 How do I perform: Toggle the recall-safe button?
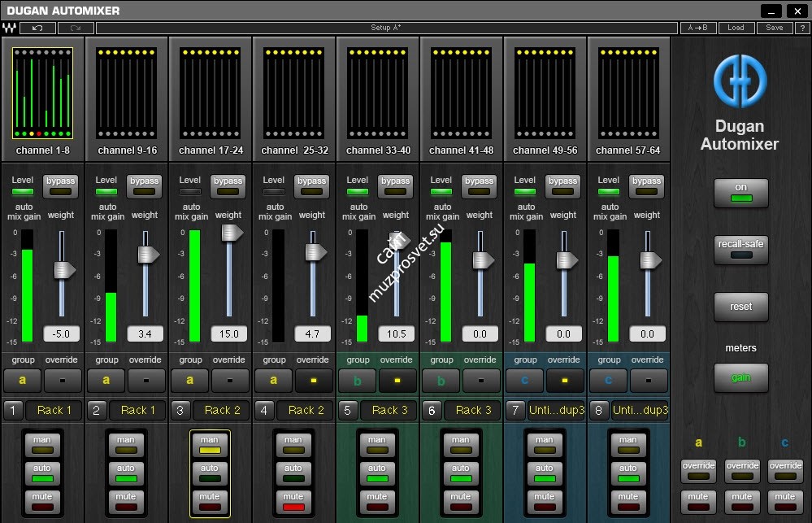(741, 250)
